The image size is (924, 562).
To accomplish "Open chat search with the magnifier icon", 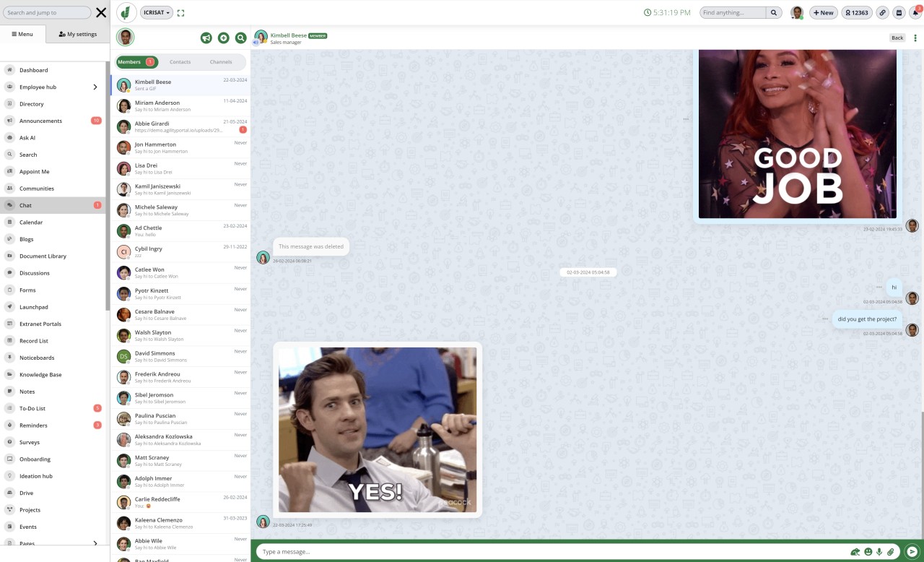I will [x=240, y=38].
